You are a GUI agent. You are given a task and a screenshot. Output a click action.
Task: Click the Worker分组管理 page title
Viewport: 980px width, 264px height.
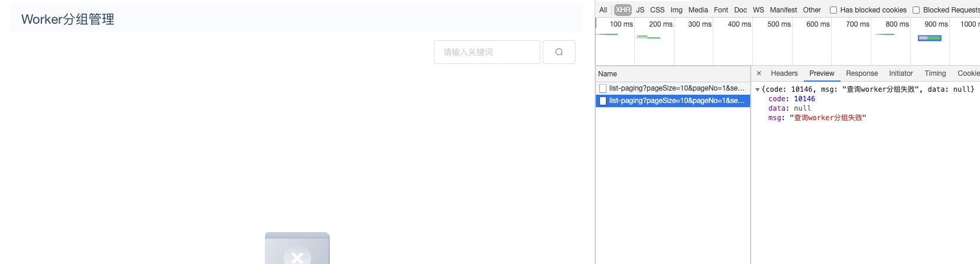68,19
